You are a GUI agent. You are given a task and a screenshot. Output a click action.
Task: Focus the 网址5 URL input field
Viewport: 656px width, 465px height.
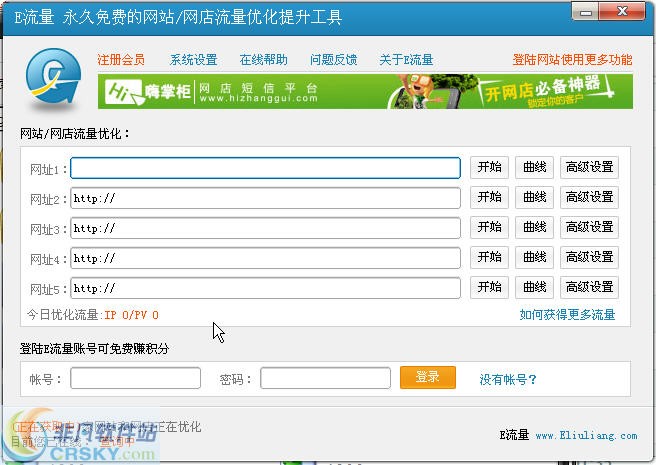pos(265,288)
